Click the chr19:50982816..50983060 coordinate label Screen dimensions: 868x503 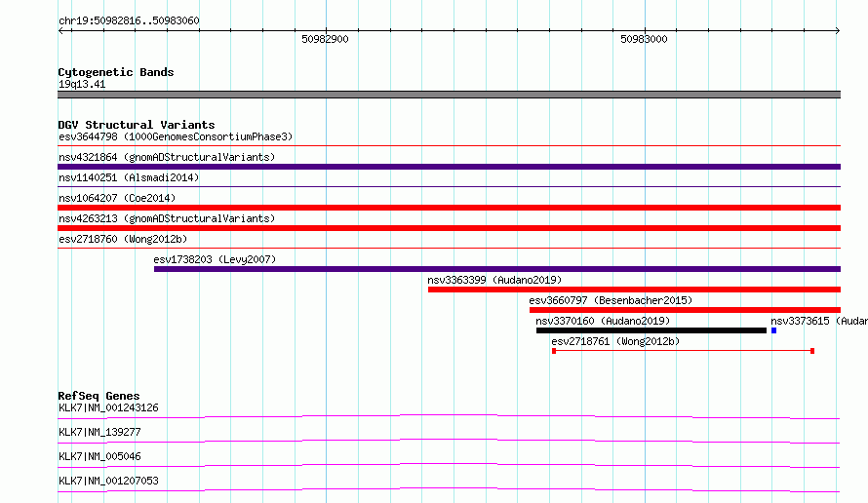pos(129,20)
